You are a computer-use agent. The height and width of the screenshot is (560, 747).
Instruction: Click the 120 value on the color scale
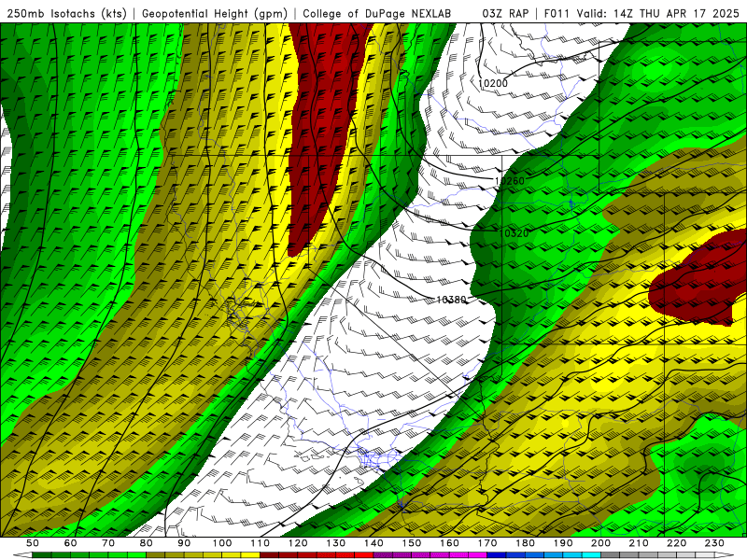(x=298, y=543)
